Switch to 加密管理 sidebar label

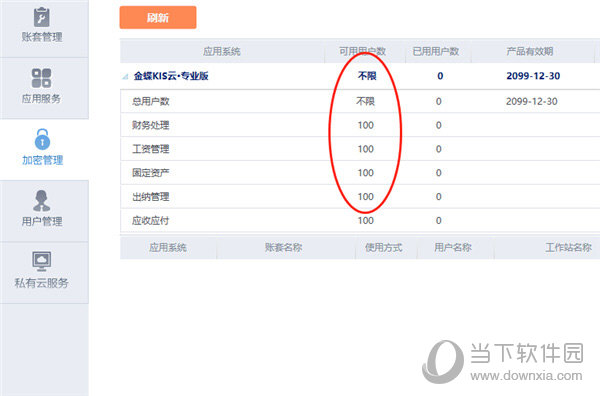(42, 160)
